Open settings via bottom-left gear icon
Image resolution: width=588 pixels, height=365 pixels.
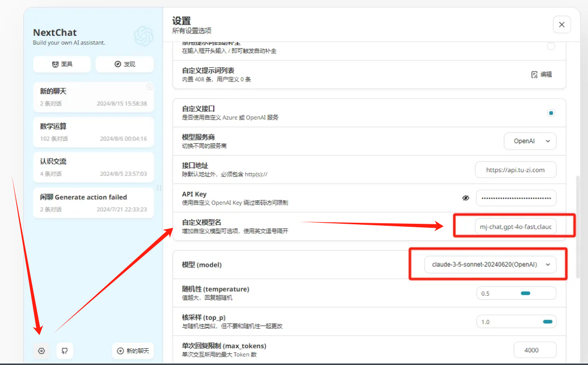click(x=42, y=351)
